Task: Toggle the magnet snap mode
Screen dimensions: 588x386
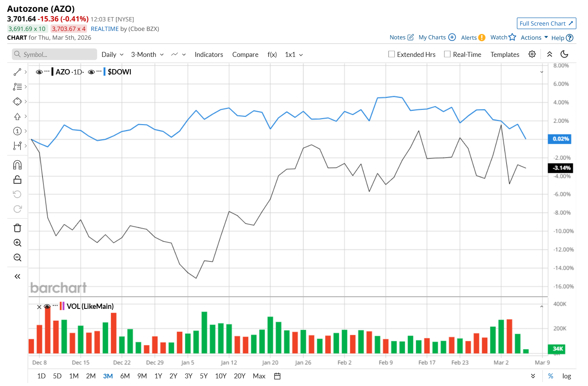Action: [x=17, y=165]
